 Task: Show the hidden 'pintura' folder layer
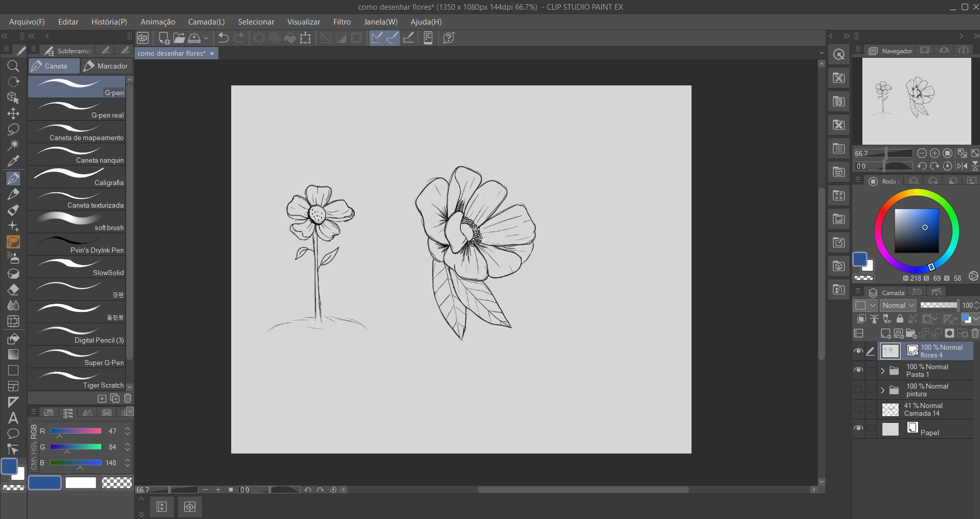(x=858, y=390)
